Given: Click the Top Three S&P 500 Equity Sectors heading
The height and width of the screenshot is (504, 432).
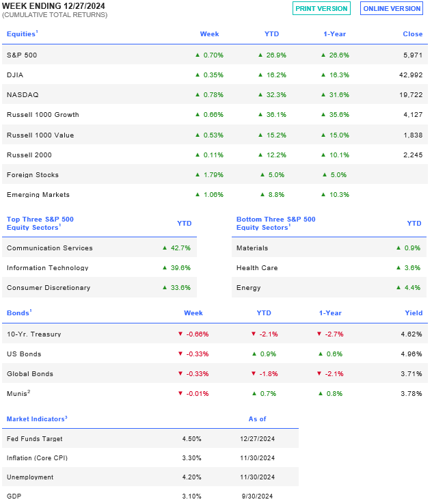Looking at the screenshot, I should (40, 224).
